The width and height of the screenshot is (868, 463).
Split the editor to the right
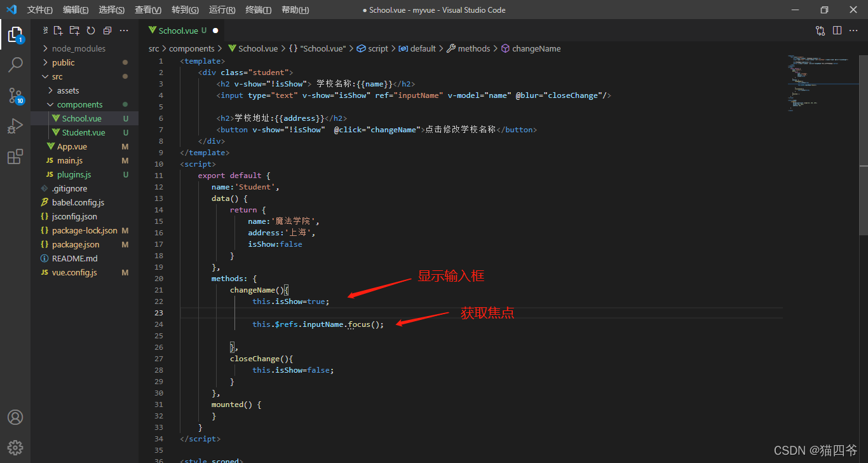pos(837,31)
